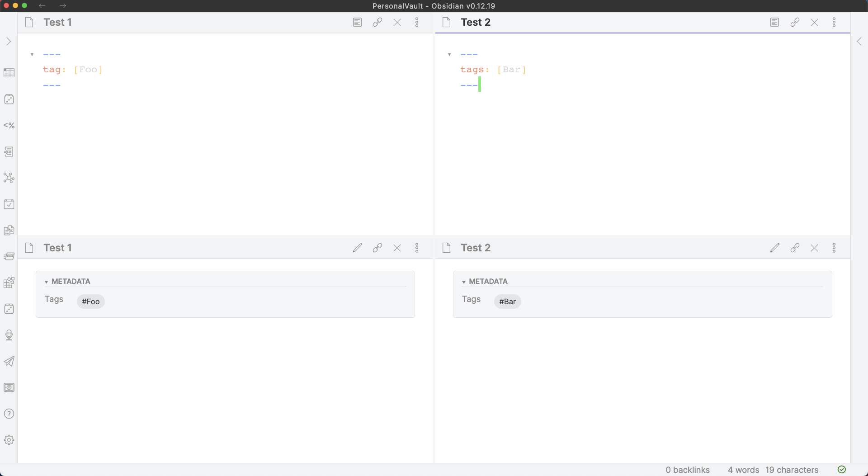The width and height of the screenshot is (868, 476).
Task: Switch Test 2 preview pane to edit mode
Action: pyautogui.click(x=774, y=248)
